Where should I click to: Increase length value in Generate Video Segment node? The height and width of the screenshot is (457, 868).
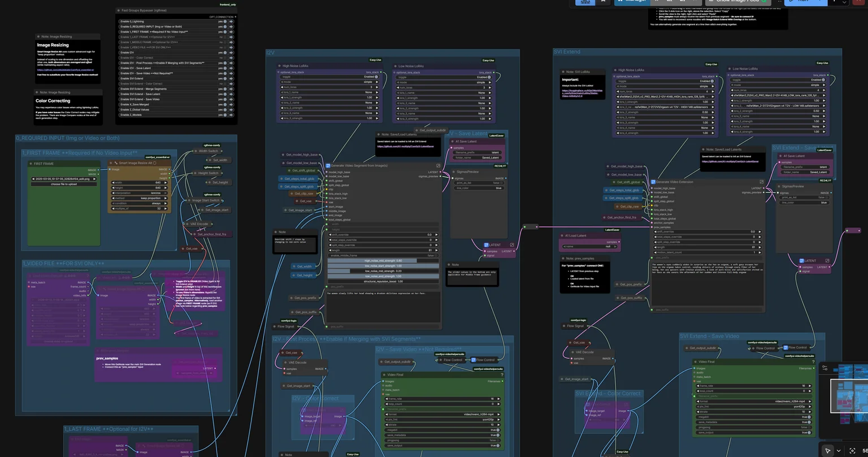pyautogui.click(x=437, y=250)
